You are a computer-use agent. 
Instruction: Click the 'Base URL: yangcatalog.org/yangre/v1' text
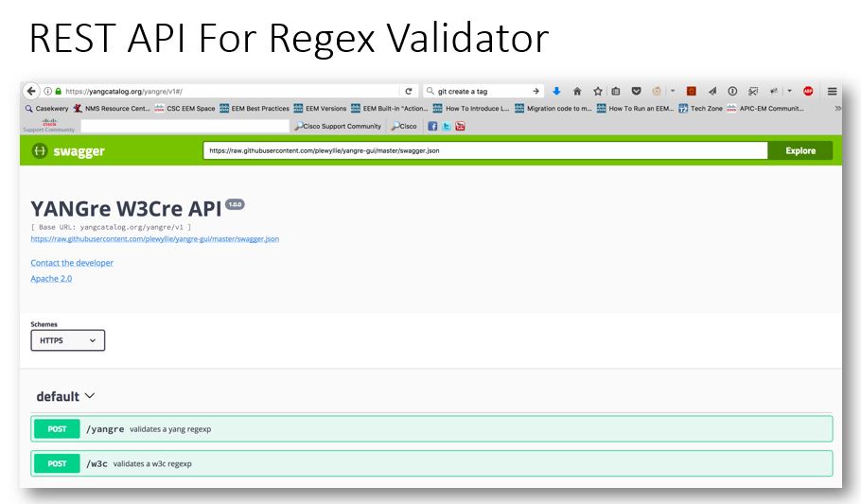click(111, 227)
